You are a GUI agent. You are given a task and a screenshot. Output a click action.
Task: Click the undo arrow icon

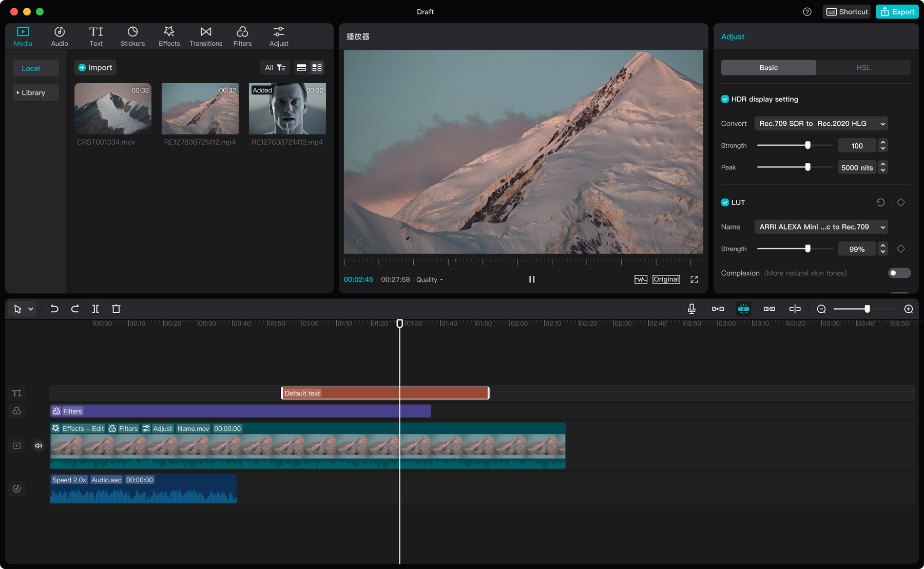(x=54, y=309)
